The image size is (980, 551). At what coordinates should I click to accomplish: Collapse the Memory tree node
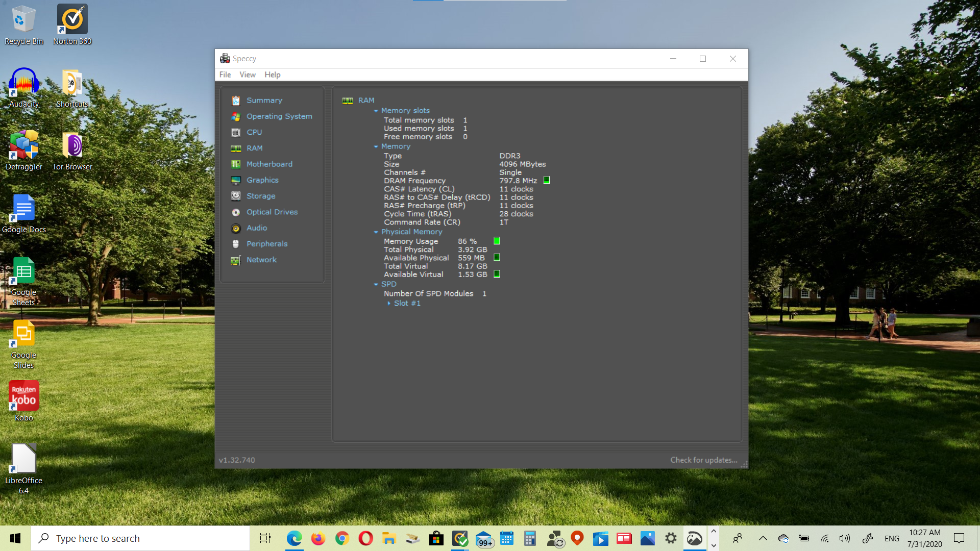pyautogui.click(x=376, y=146)
